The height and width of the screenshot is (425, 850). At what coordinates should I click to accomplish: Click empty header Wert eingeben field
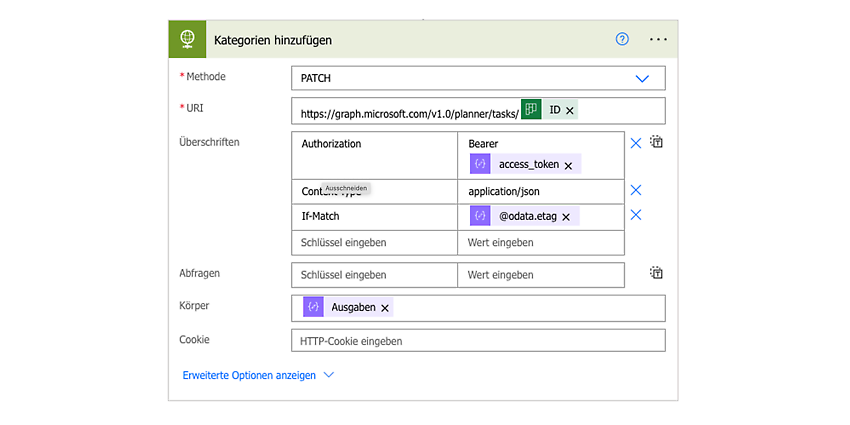[541, 242]
